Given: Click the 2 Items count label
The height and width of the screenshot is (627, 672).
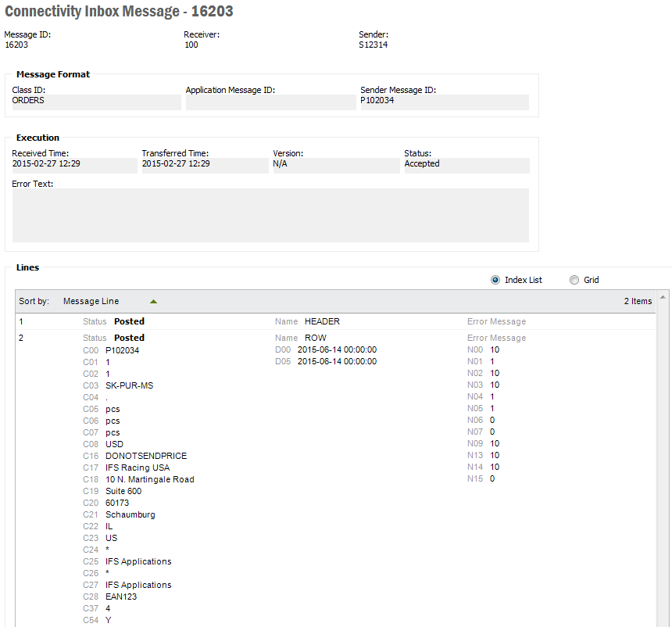Looking at the screenshot, I should [x=637, y=301].
